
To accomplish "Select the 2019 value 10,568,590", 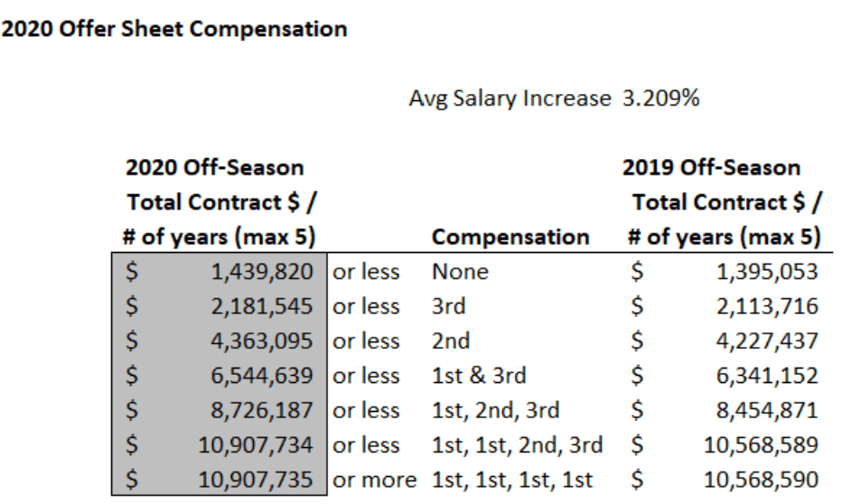I will (x=760, y=480).
